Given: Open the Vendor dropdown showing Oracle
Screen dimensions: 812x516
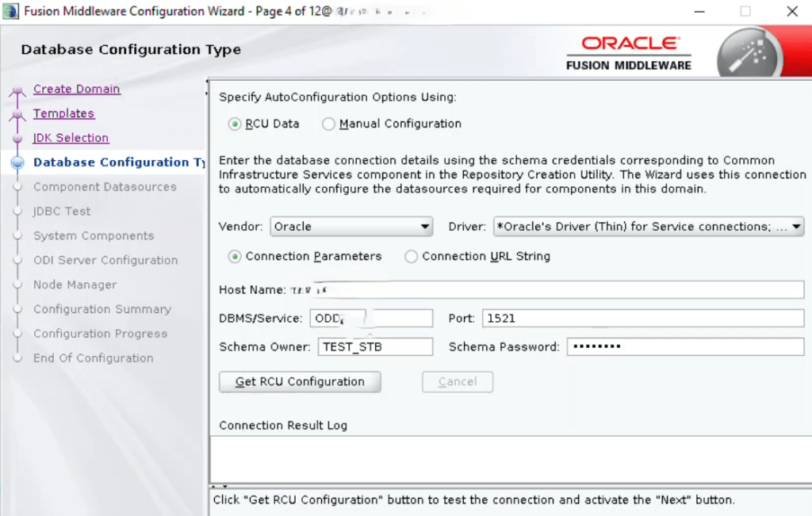Looking at the screenshot, I should (351, 227).
